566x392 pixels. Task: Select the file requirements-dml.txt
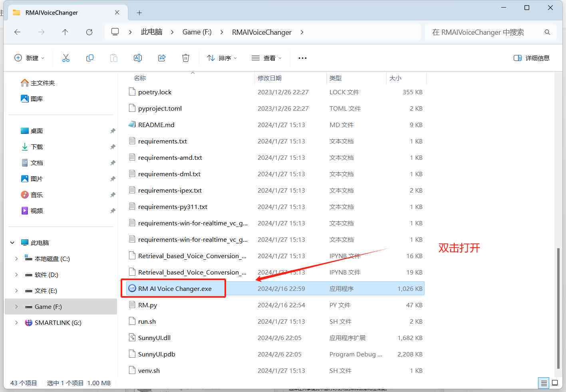coord(169,174)
